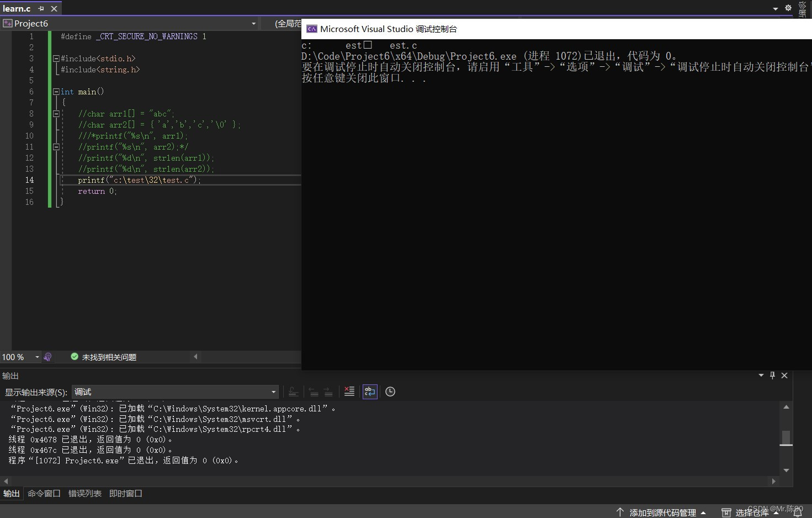Click the output panel scroll-up arrow
The height and width of the screenshot is (518, 812).
tap(787, 407)
